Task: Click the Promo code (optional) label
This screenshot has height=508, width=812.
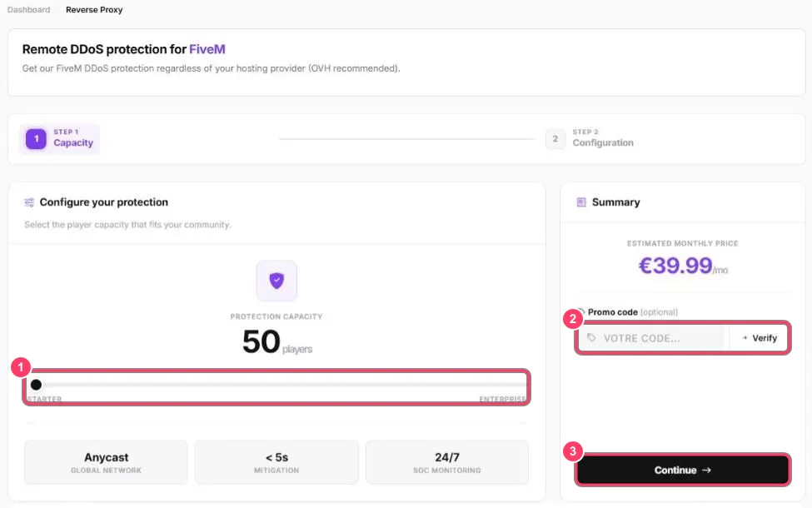Action: coord(633,312)
